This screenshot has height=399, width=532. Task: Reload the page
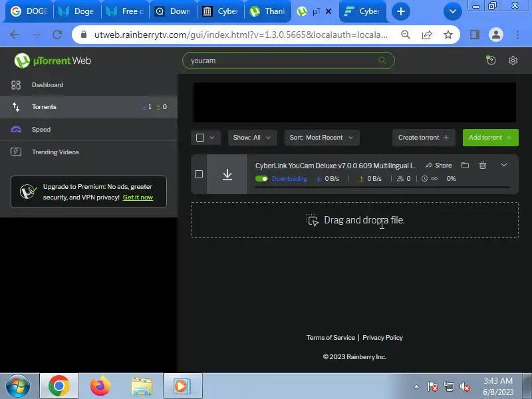point(57,35)
